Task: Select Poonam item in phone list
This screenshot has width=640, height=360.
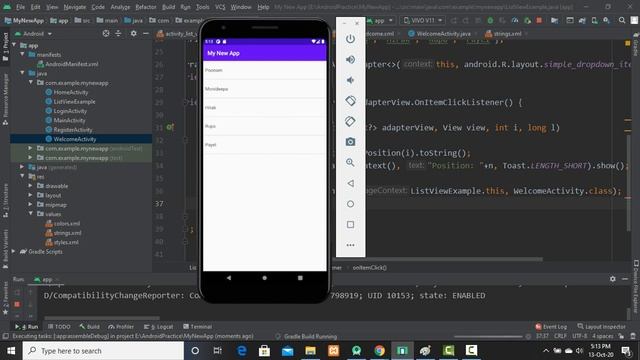Action: [x=264, y=70]
